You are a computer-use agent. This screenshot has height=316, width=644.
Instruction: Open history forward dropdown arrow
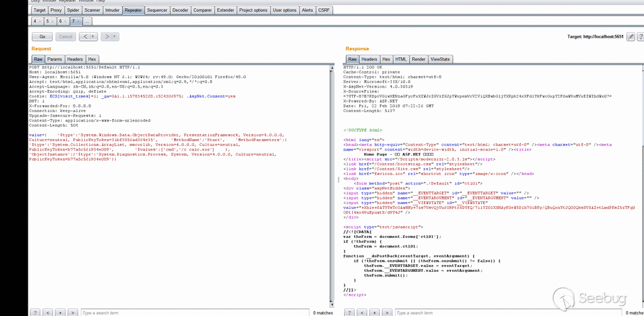pos(114,37)
